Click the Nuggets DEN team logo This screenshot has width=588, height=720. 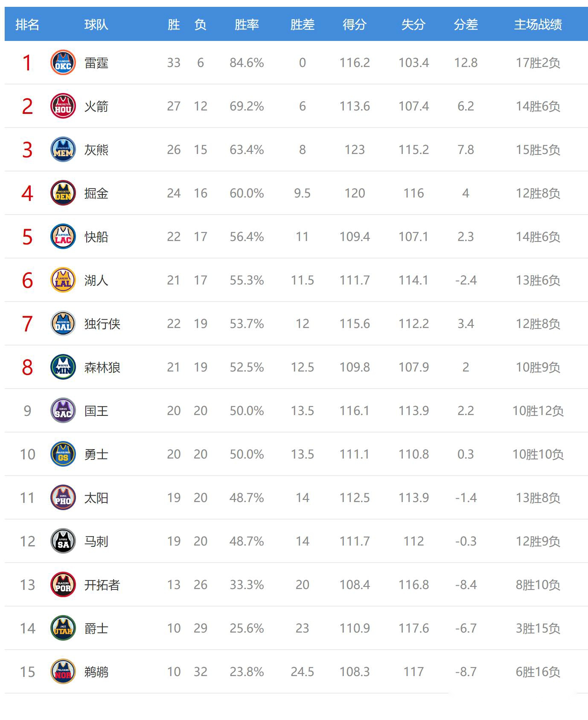63,193
